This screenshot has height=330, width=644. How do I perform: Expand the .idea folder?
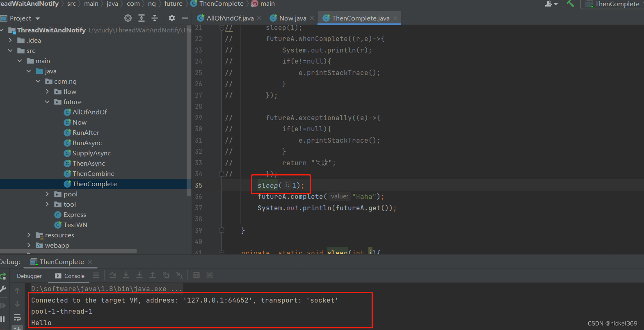(x=10, y=40)
